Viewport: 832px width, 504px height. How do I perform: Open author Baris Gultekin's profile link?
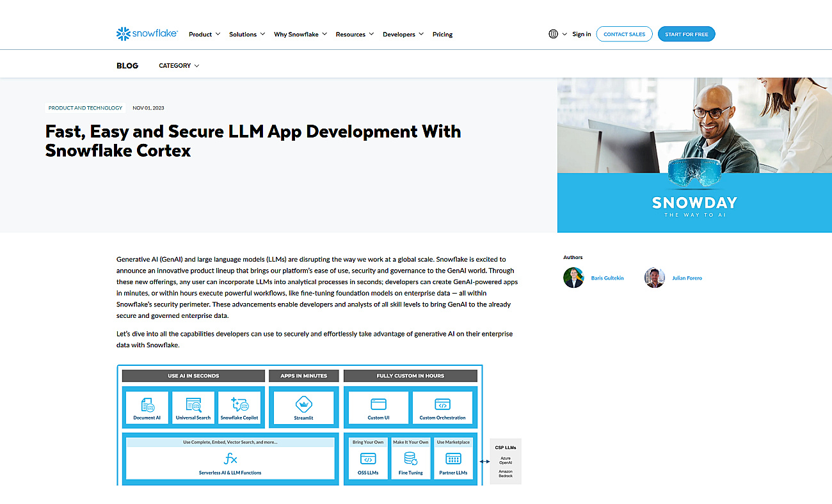click(607, 278)
